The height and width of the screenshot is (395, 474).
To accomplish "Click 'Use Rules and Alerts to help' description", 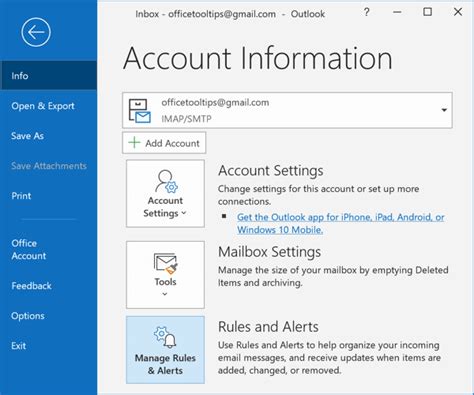I will tap(329, 358).
